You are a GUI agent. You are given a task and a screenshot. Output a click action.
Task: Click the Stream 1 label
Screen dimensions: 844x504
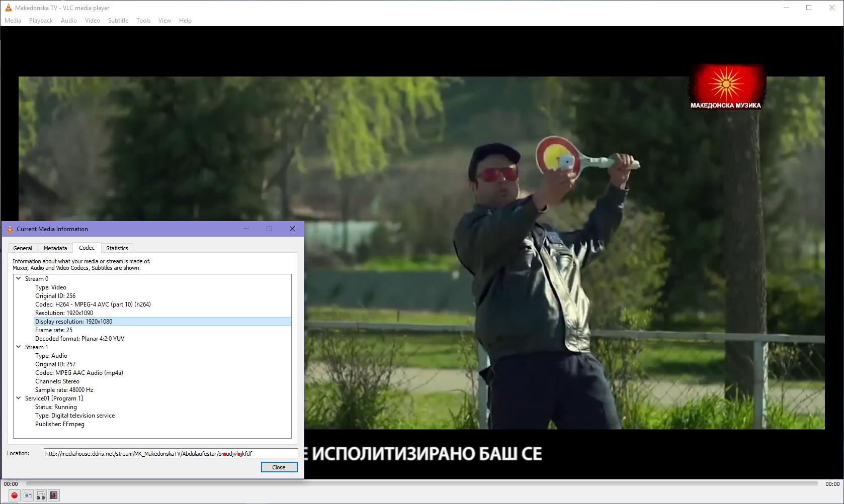point(37,347)
